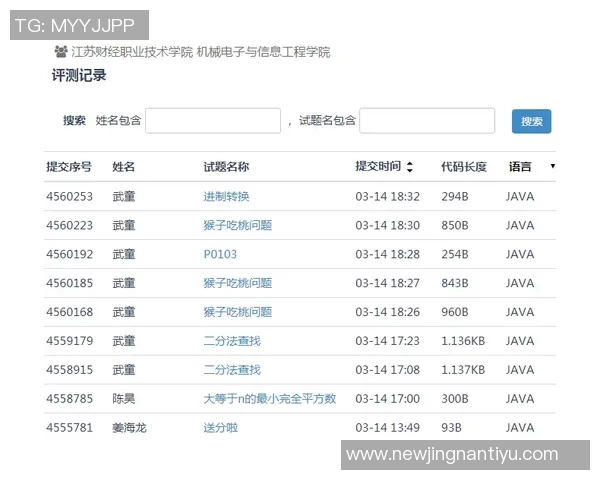
Task: Click the 评测记录 page heading
Action: pos(79,75)
